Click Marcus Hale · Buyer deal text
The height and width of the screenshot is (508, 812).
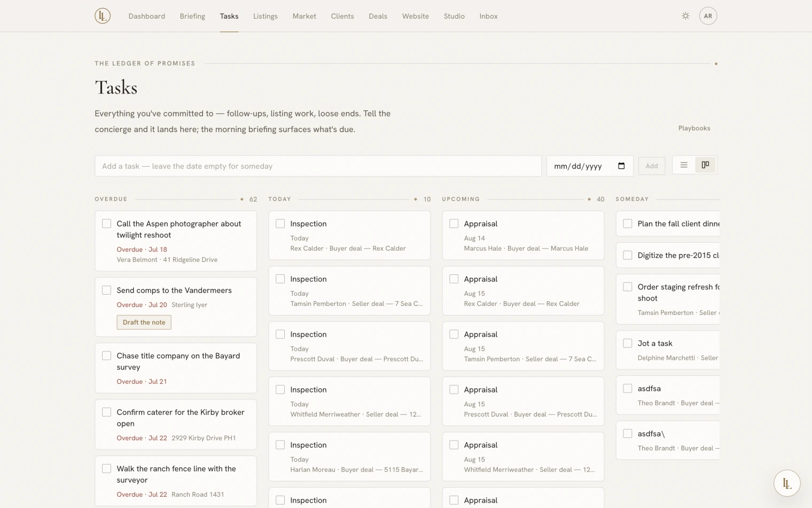pos(526,249)
